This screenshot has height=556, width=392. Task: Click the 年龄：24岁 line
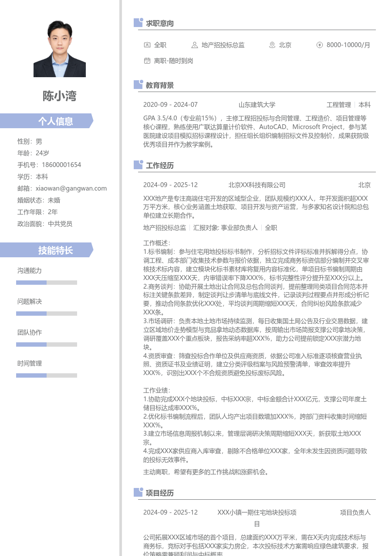[x=33, y=153]
